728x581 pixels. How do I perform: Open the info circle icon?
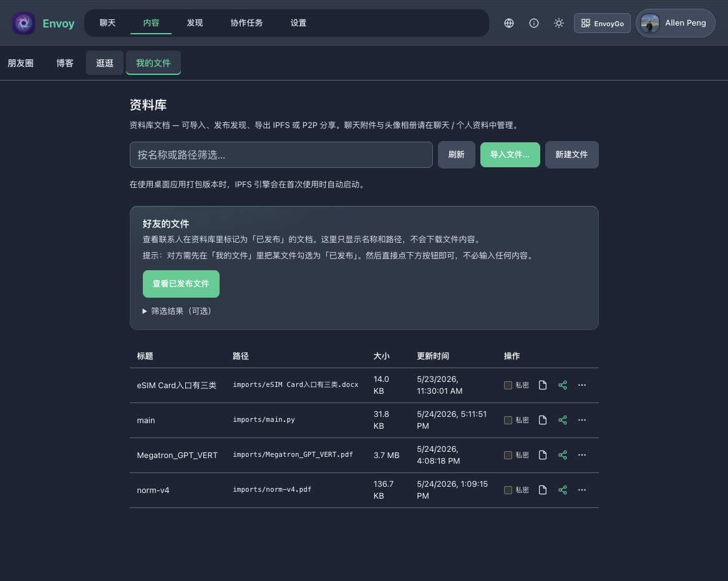(x=534, y=23)
